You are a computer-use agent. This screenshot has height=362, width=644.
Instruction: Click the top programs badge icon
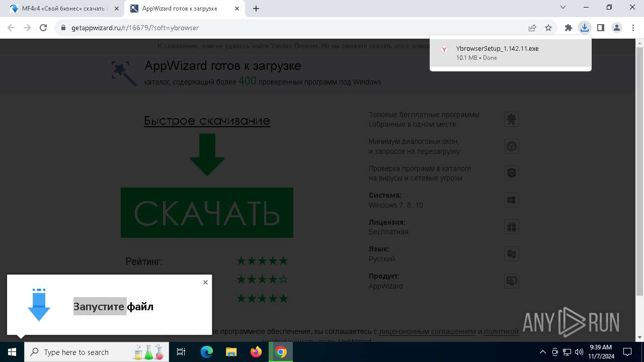click(x=512, y=119)
